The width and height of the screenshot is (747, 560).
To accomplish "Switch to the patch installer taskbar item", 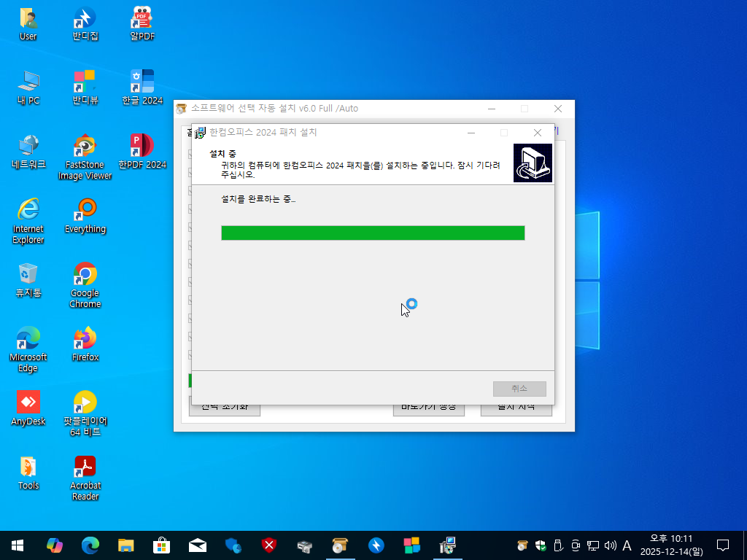I will coord(448,545).
